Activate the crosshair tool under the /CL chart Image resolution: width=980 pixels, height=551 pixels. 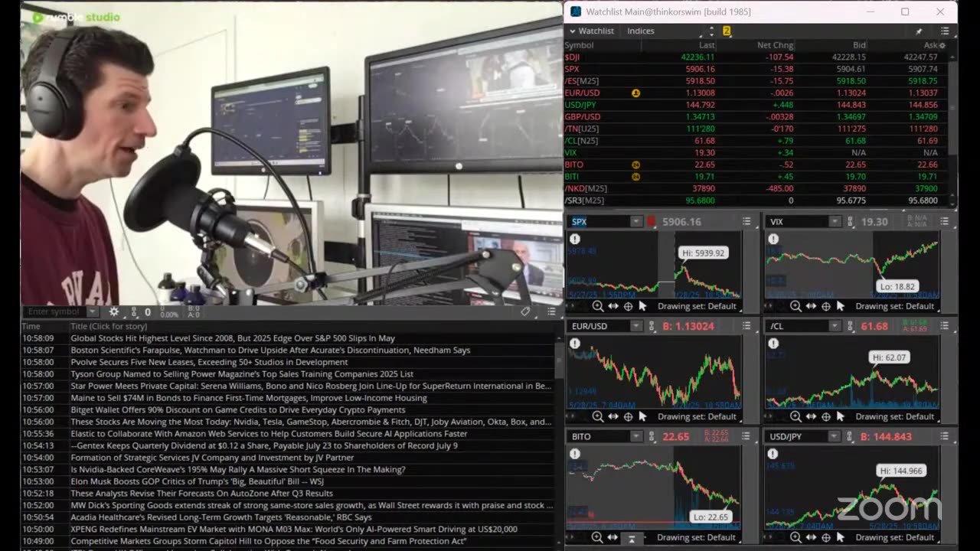pos(825,416)
